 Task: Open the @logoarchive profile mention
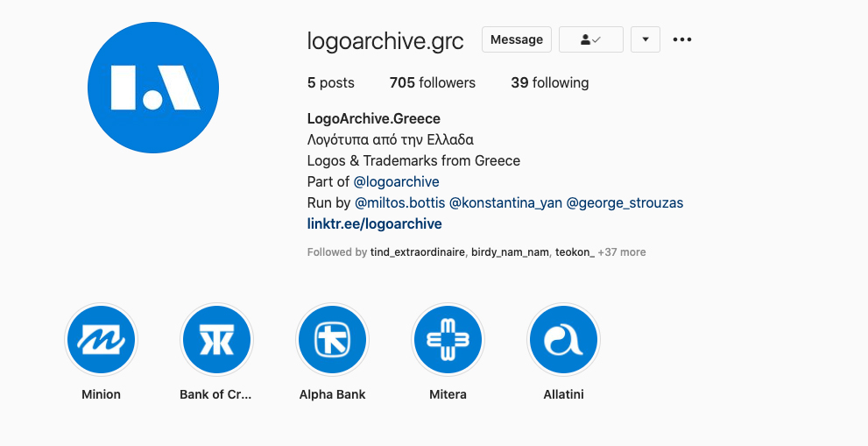click(x=397, y=181)
